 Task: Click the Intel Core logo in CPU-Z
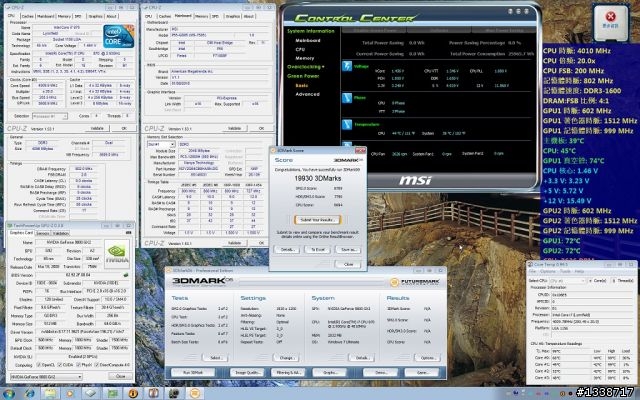pos(118,36)
